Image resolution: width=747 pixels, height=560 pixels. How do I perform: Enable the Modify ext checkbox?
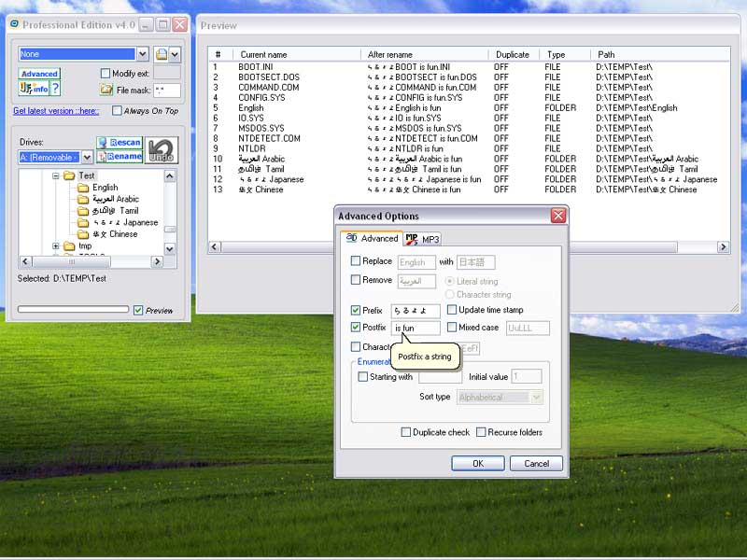pos(106,74)
